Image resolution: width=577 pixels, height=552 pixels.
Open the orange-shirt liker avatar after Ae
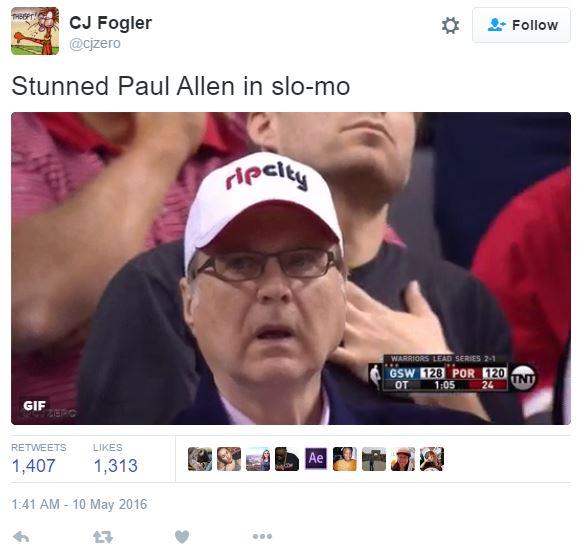[x=345, y=459]
